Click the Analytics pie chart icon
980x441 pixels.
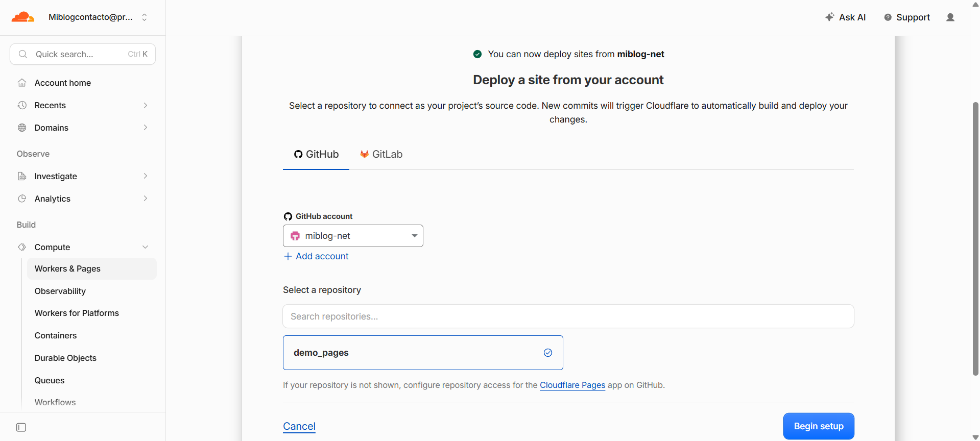(x=22, y=199)
